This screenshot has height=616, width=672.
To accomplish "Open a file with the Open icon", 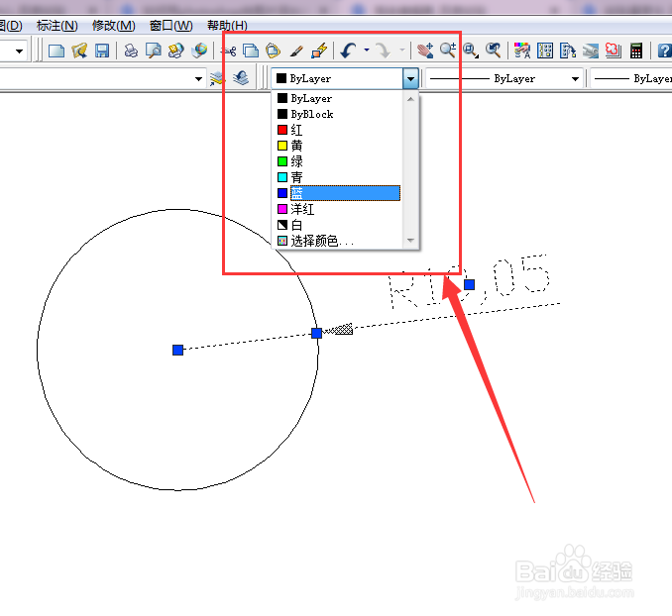I will pyautogui.click(x=79, y=51).
